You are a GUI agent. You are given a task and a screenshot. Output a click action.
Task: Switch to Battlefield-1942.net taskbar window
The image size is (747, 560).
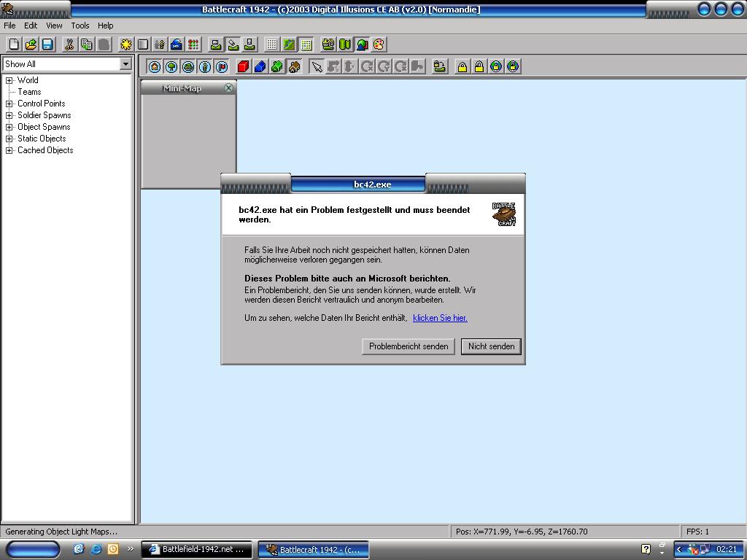tap(197, 550)
